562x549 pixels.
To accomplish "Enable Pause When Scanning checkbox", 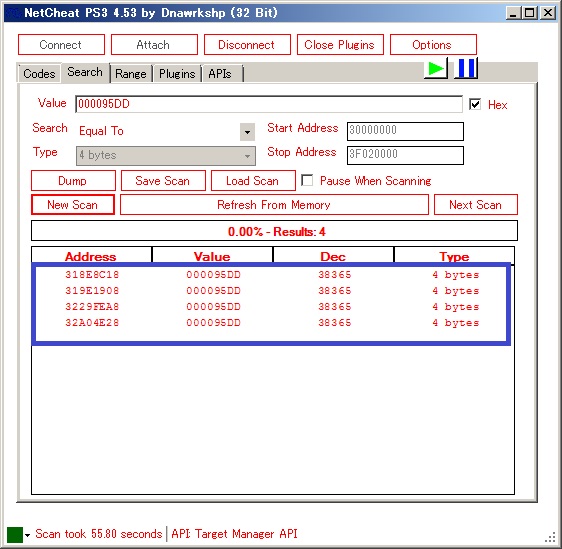I will [x=307, y=180].
